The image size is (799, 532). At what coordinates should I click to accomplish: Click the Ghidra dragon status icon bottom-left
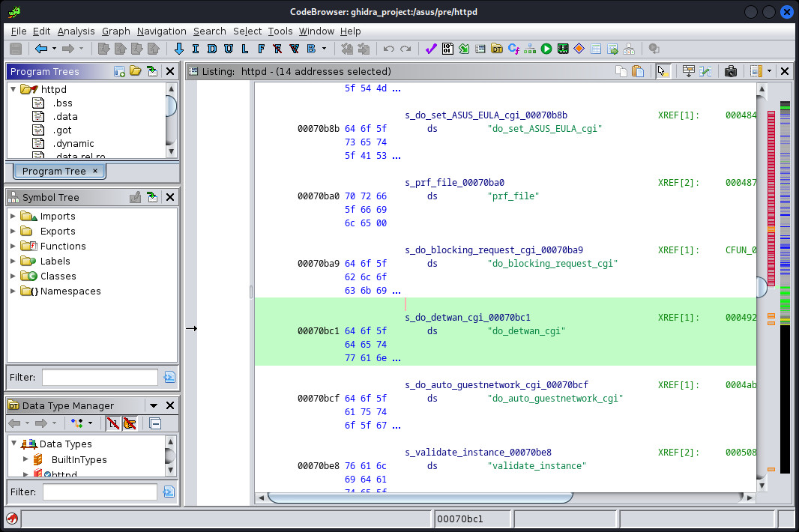pyautogui.click(x=12, y=519)
